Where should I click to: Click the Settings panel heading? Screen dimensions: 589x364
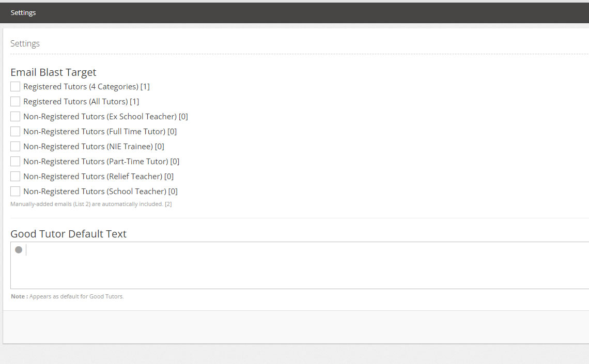pos(25,43)
